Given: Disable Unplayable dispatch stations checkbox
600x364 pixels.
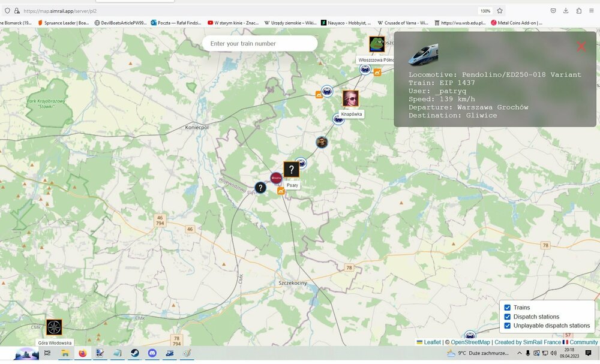Looking at the screenshot, I should coord(508,326).
